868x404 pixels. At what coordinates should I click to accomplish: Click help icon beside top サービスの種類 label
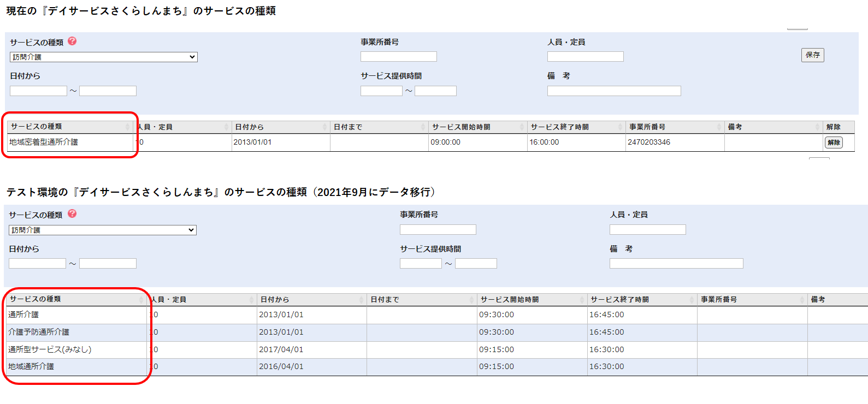[72, 41]
